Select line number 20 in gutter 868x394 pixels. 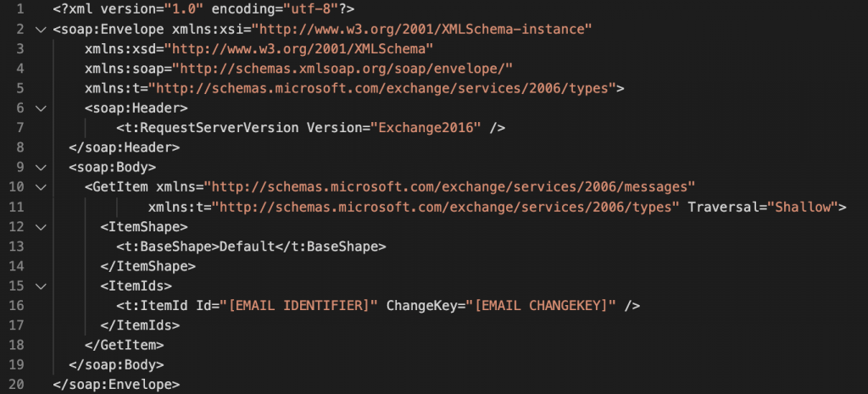16,385
